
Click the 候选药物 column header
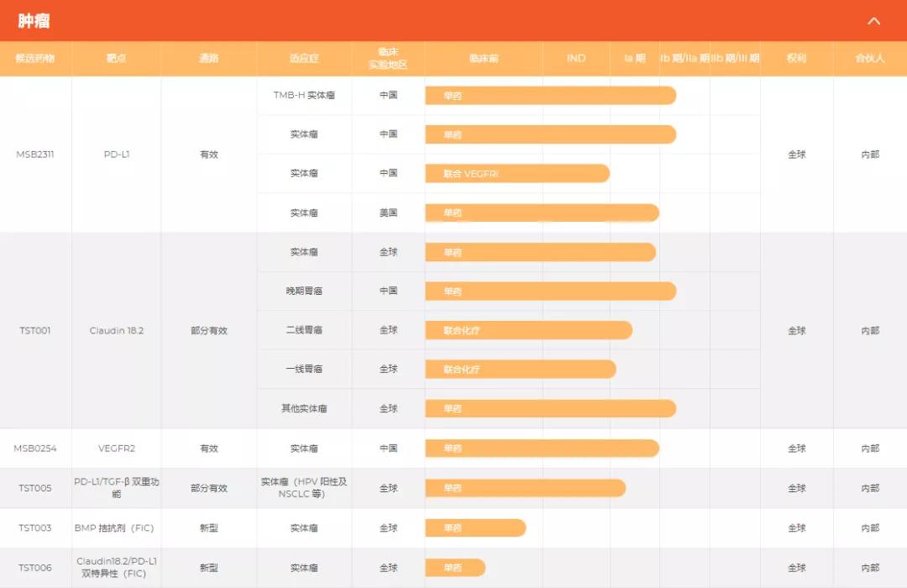tap(35, 58)
